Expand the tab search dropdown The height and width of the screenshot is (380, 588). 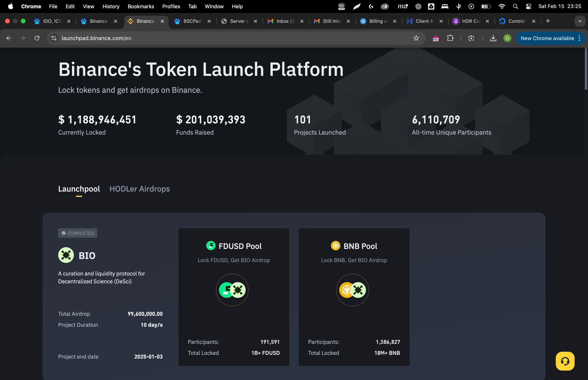click(580, 21)
